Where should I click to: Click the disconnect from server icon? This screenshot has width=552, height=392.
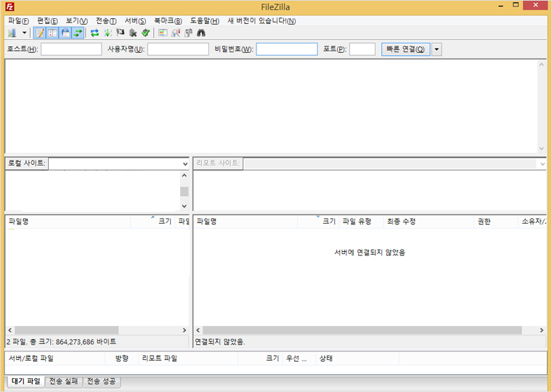click(133, 33)
